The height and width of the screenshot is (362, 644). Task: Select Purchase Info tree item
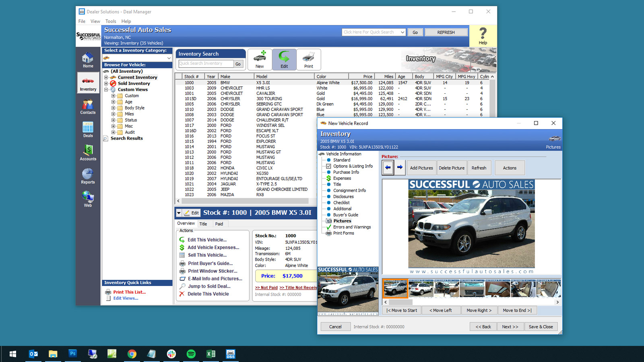click(x=346, y=172)
